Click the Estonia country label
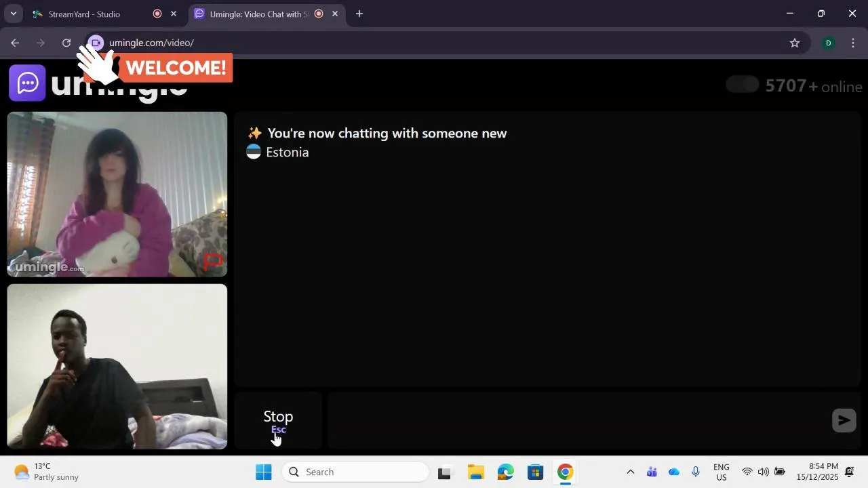The height and width of the screenshot is (488, 868). pos(288,152)
